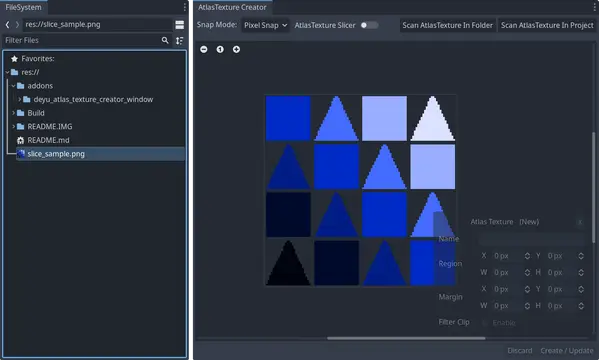Expand the README.IMG folder
This screenshot has width=599, height=360.
(13, 126)
